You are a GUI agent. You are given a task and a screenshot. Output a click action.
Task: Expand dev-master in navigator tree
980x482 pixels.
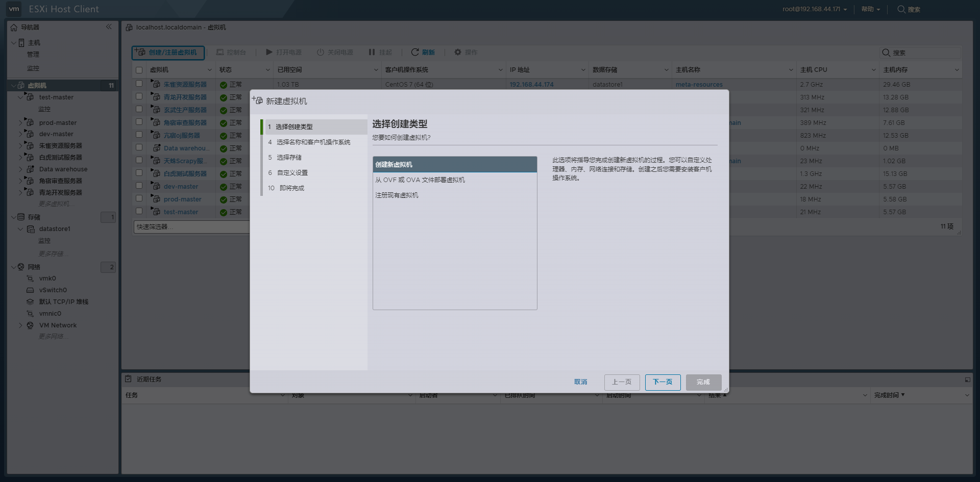pyautogui.click(x=21, y=134)
